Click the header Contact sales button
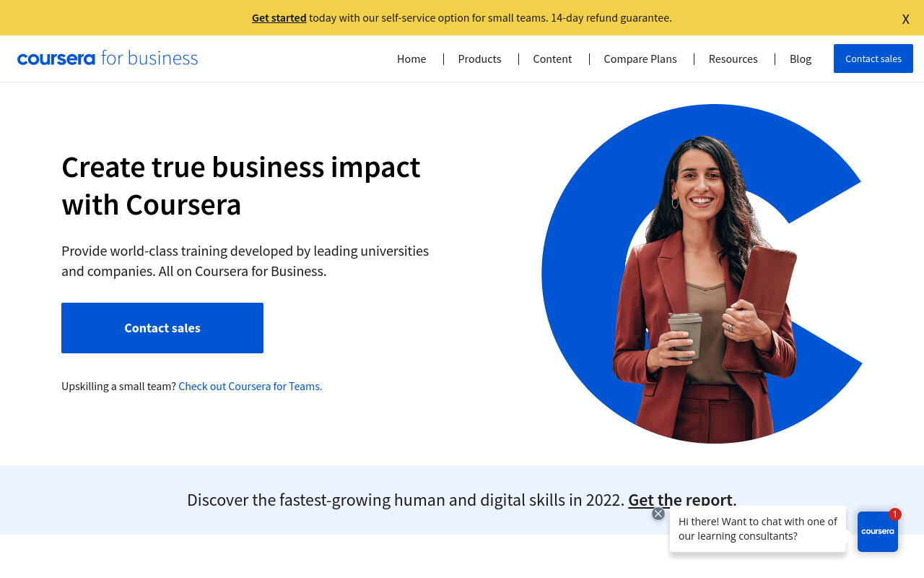 tap(873, 59)
